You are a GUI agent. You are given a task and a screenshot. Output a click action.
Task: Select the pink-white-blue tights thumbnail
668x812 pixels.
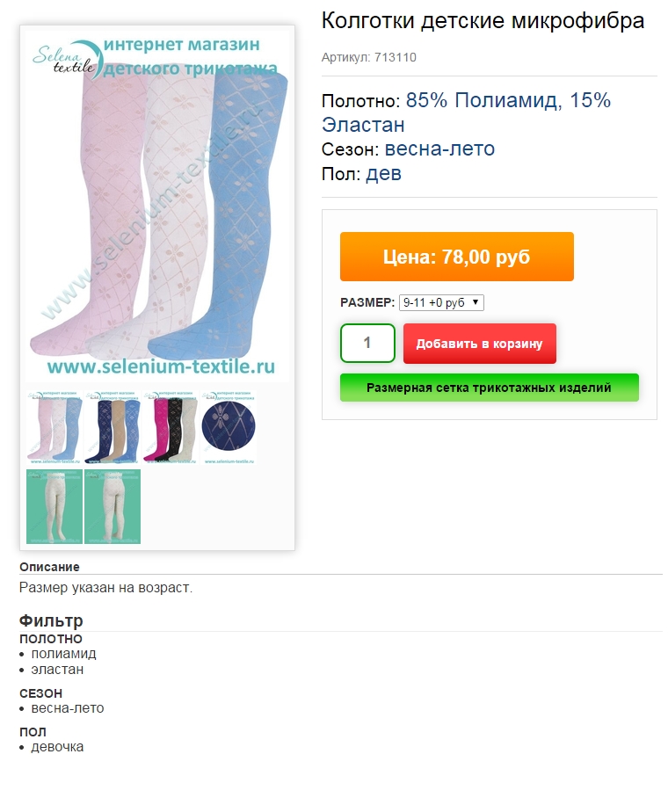54,427
